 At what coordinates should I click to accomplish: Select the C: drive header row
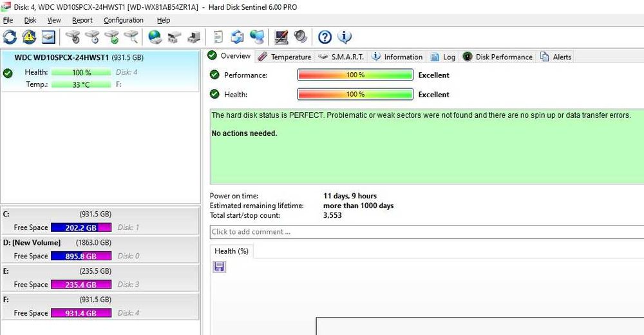pyautogui.click(x=100, y=214)
